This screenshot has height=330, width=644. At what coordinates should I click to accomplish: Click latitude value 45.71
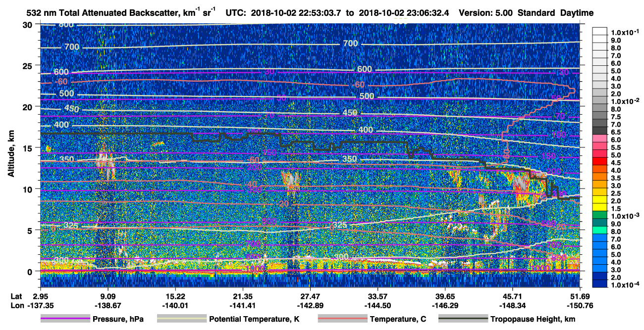pyautogui.click(x=513, y=296)
